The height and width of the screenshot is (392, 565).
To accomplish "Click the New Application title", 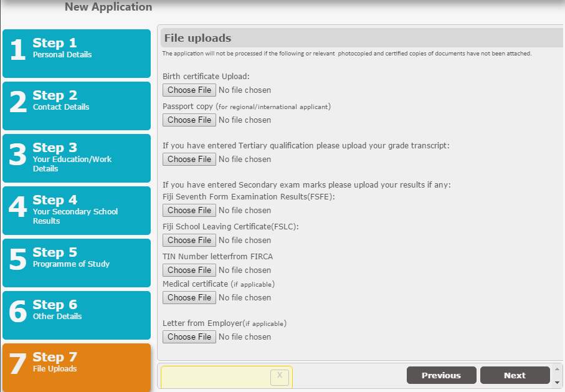I will [108, 7].
